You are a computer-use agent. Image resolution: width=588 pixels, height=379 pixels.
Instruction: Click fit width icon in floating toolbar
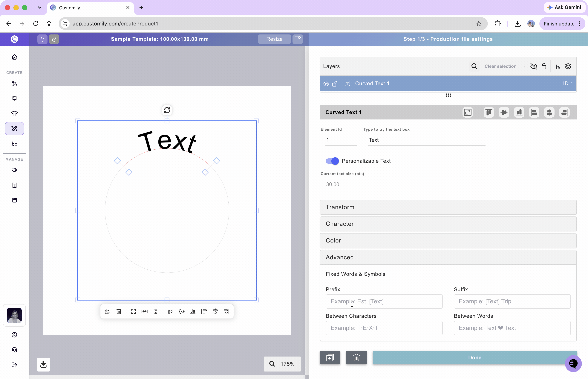tap(145, 311)
